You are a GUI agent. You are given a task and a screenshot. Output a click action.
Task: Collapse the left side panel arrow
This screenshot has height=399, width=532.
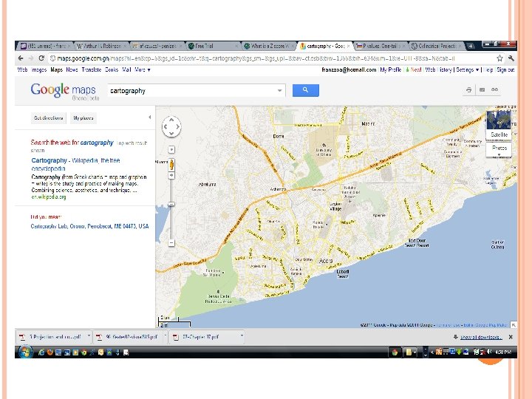point(149,117)
